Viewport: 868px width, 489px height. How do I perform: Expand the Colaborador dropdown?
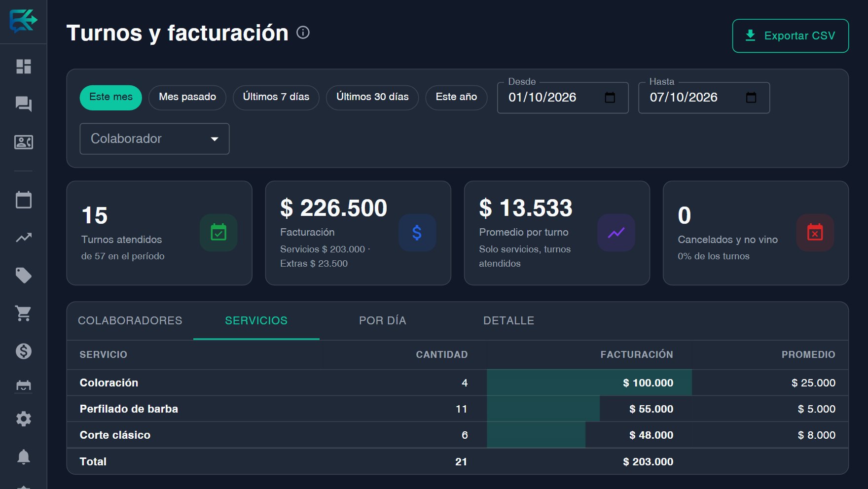154,139
